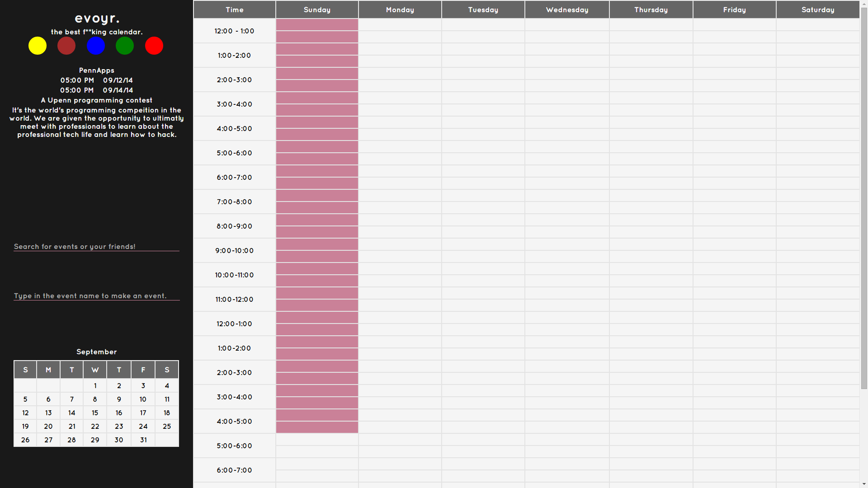Click the evoyr. logo title
The width and height of the screenshot is (868, 488).
[97, 18]
